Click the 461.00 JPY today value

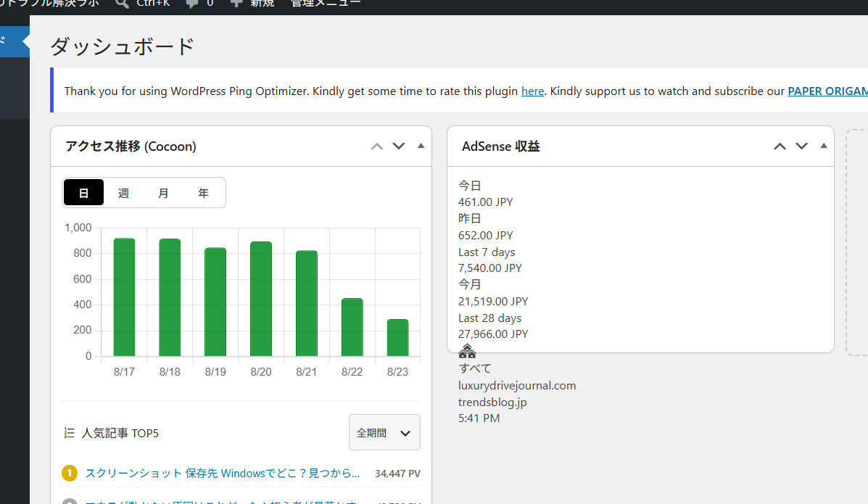485,202
